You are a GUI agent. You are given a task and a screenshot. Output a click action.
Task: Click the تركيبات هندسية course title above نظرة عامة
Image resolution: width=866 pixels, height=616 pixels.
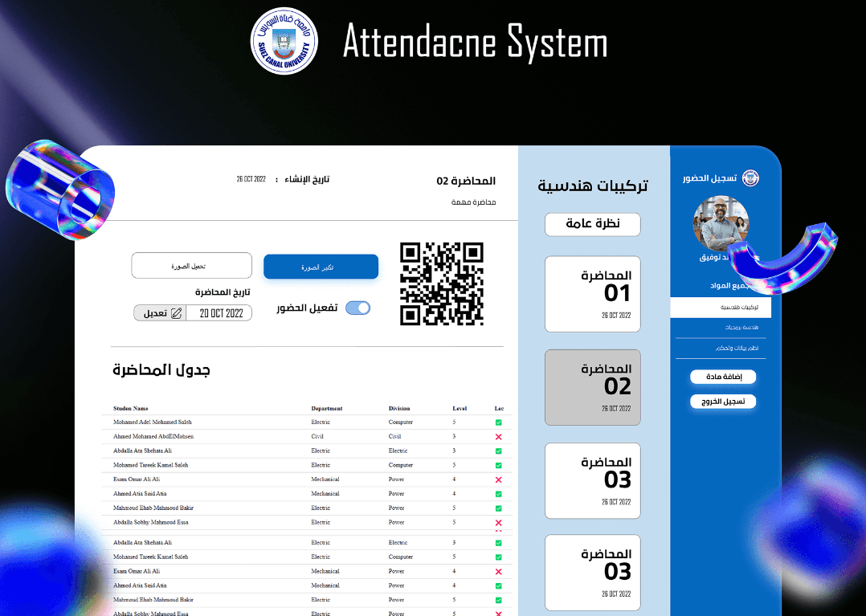[593, 186]
